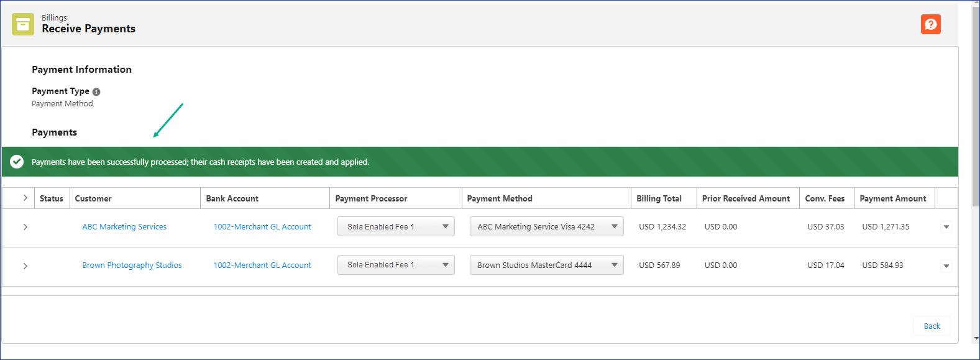This screenshot has width=980, height=360.
Task: Open the Brown Photography Studios customer link
Action: [132, 265]
